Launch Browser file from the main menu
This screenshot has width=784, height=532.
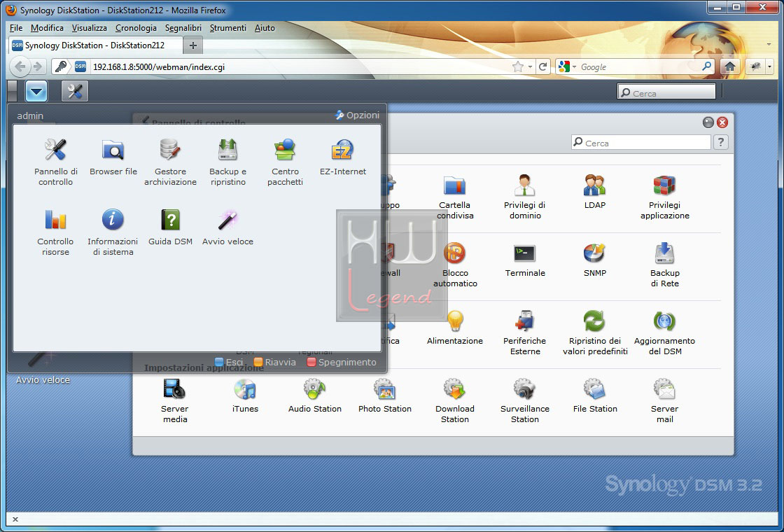coord(113,157)
